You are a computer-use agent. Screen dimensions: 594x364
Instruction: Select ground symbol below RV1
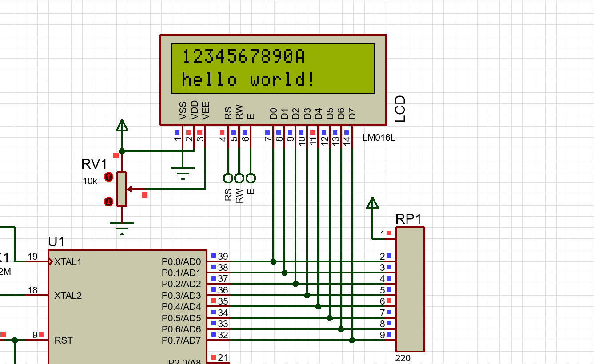(x=122, y=228)
